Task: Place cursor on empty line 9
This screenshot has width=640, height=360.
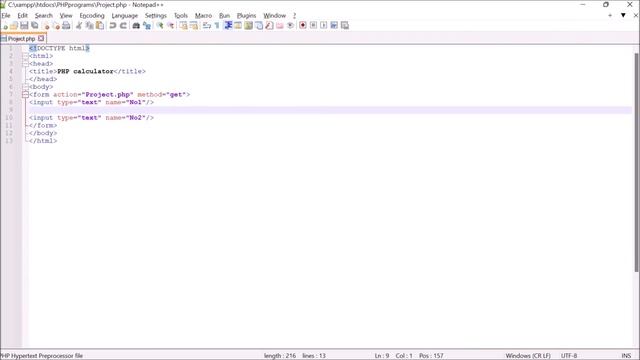Action: [330, 110]
